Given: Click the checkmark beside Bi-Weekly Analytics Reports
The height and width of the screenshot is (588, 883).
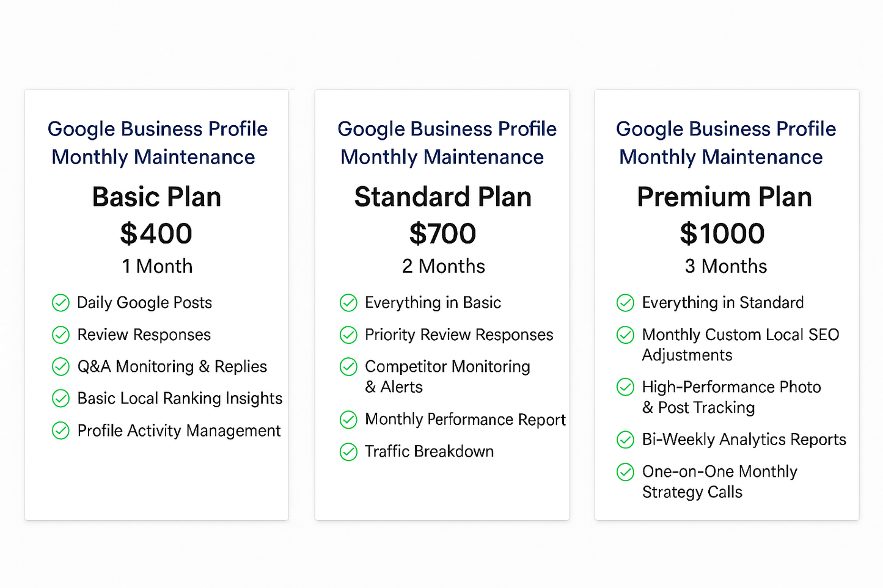Looking at the screenshot, I should tap(625, 440).
